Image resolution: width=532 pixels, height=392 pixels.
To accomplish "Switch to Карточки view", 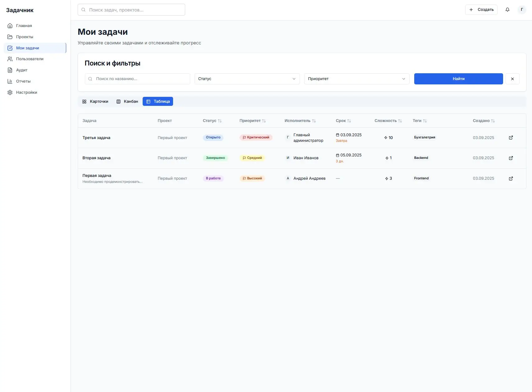I will click(x=95, y=101).
